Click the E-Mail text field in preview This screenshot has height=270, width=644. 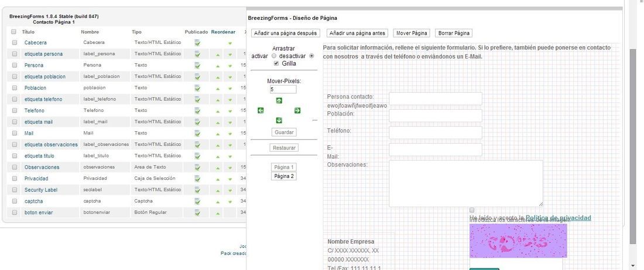pyautogui.click(x=436, y=149)
